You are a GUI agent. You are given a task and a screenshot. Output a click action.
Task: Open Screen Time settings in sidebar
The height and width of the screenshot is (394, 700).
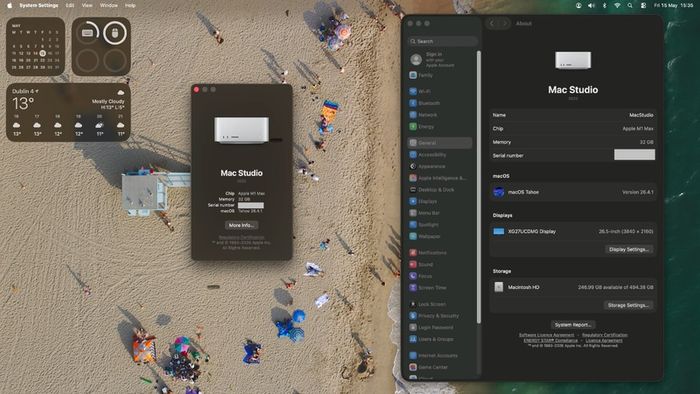(x=440, y=288)
